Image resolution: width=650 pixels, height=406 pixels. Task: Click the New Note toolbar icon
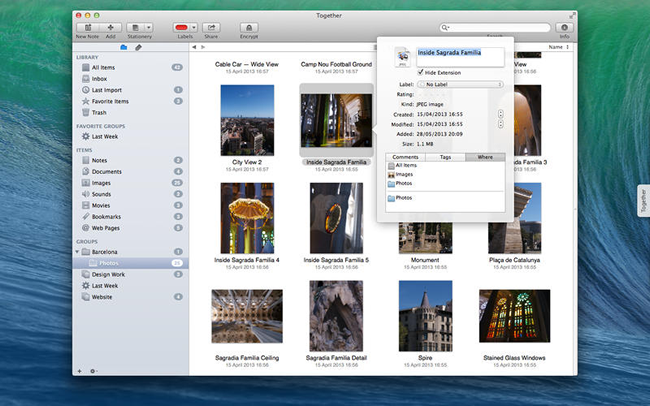86,27
